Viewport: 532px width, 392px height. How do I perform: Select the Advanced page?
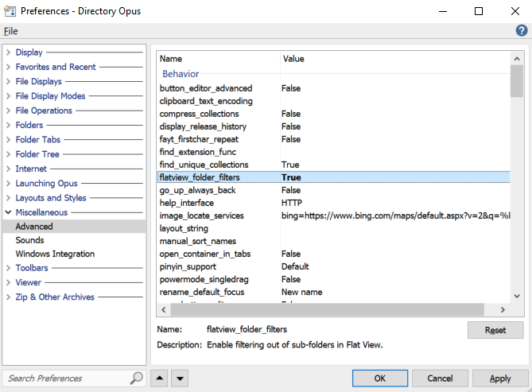74,227
